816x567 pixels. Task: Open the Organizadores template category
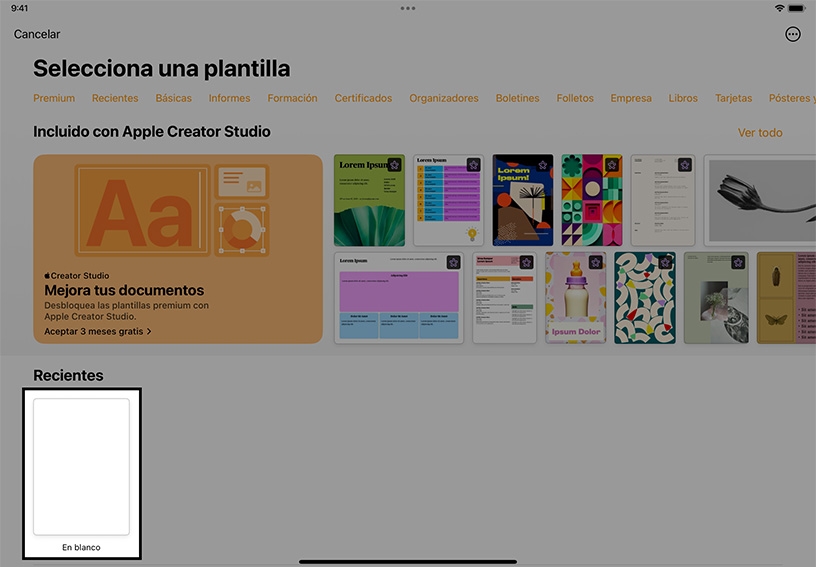(x=444, y=98)
